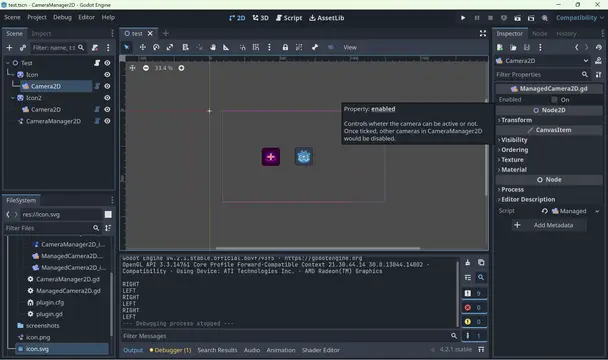Switch to the Script workspace
The width and height of the screenshot is (608, 360).
coord(289,18)
